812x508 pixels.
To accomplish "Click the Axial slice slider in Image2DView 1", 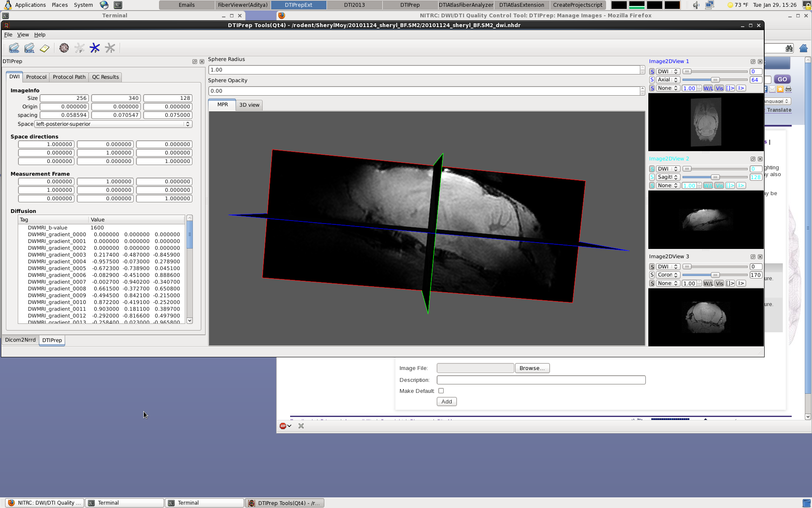I will pyautogui.click(x=715, y=80).
